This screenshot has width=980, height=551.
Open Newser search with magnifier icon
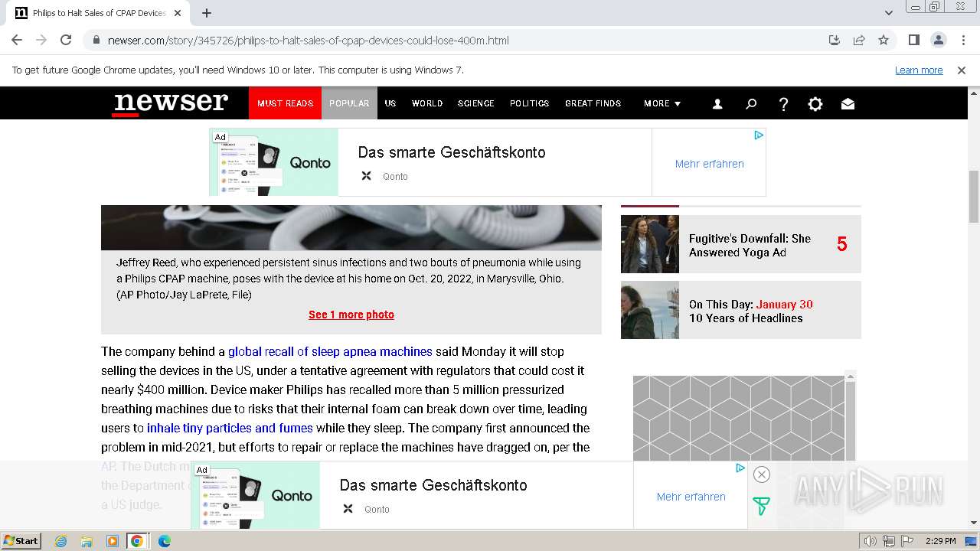tap(751, 104)
